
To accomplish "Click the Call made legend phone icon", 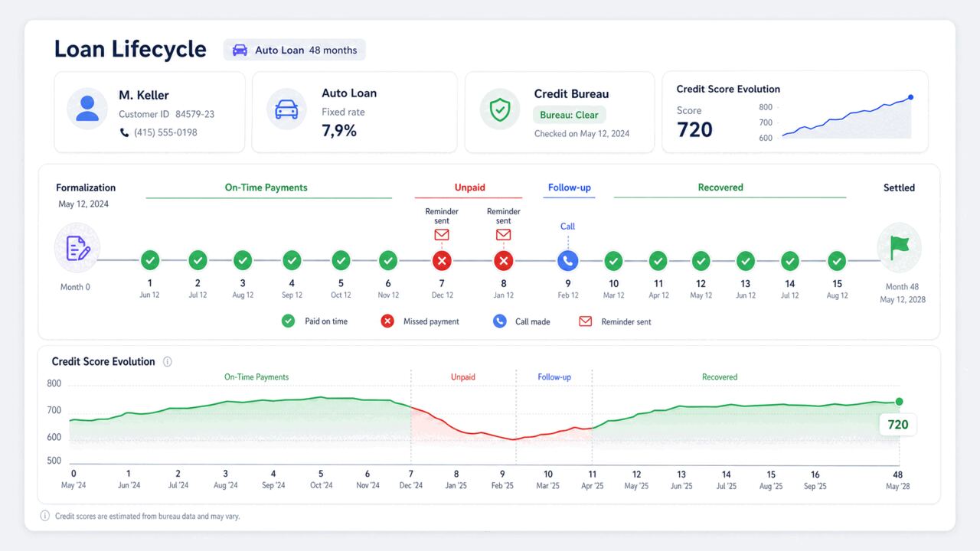I will tap(500, 321).
